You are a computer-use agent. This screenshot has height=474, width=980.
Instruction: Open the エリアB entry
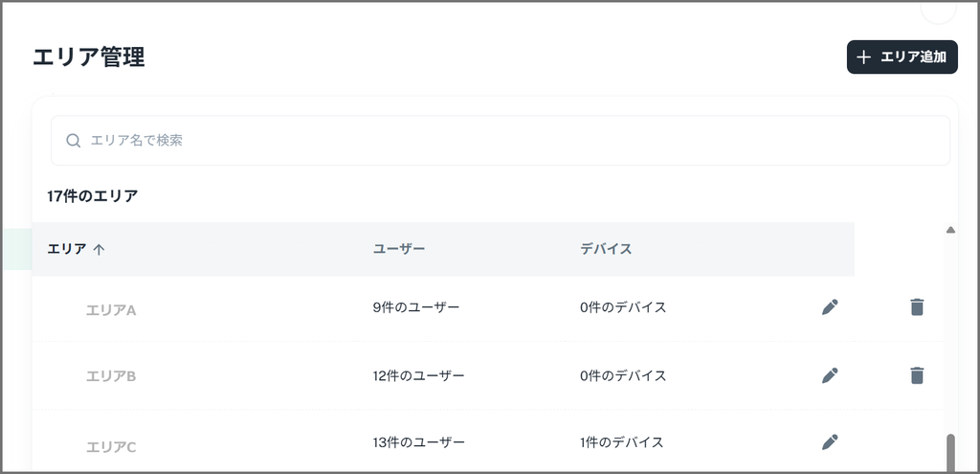(111, 376)
